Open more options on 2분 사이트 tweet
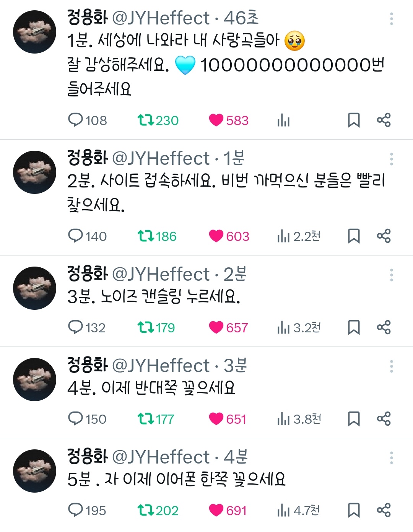The height and width of the screenshot is (532, 413). (x=391, y=159)
